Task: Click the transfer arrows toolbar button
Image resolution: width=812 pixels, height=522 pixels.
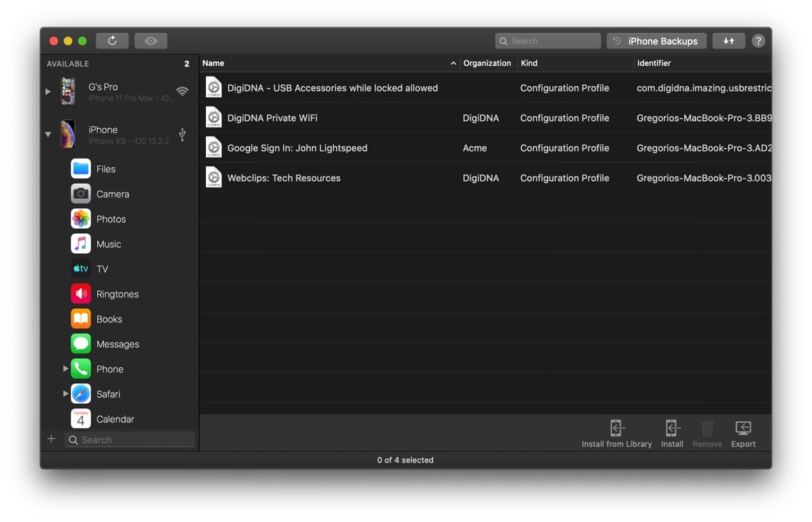Action: (728, 41)
